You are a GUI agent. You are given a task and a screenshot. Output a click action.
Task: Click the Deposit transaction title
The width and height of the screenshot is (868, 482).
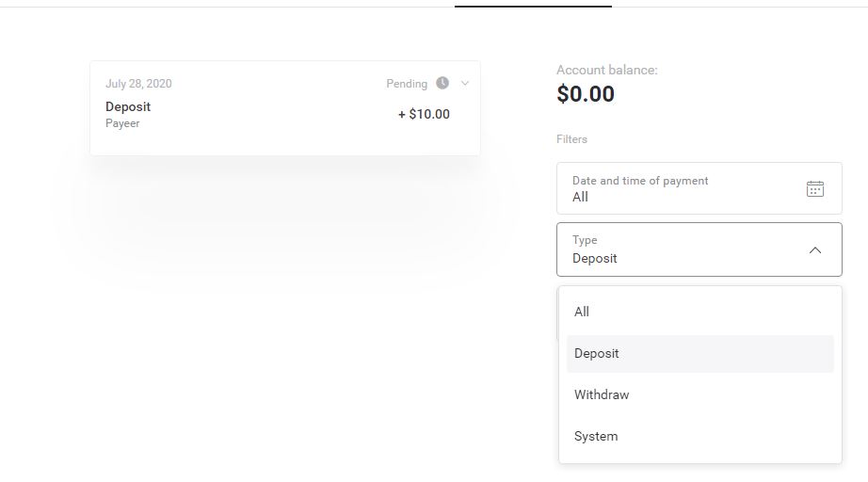128,106
